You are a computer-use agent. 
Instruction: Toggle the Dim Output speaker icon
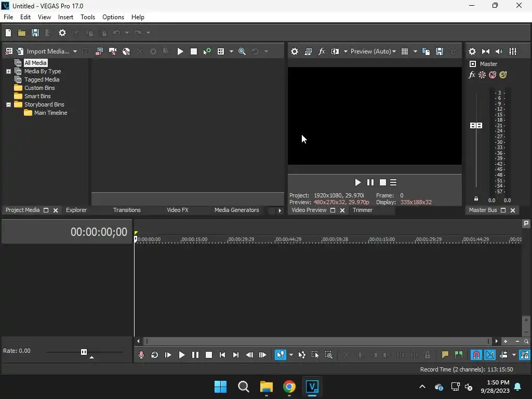pyautogui.click(x=499, y=51)
